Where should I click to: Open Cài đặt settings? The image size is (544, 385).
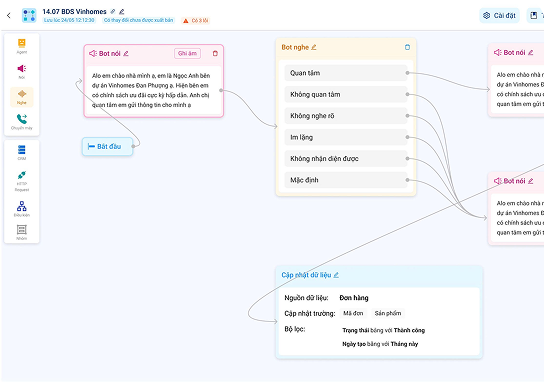[x=499, y=15]
